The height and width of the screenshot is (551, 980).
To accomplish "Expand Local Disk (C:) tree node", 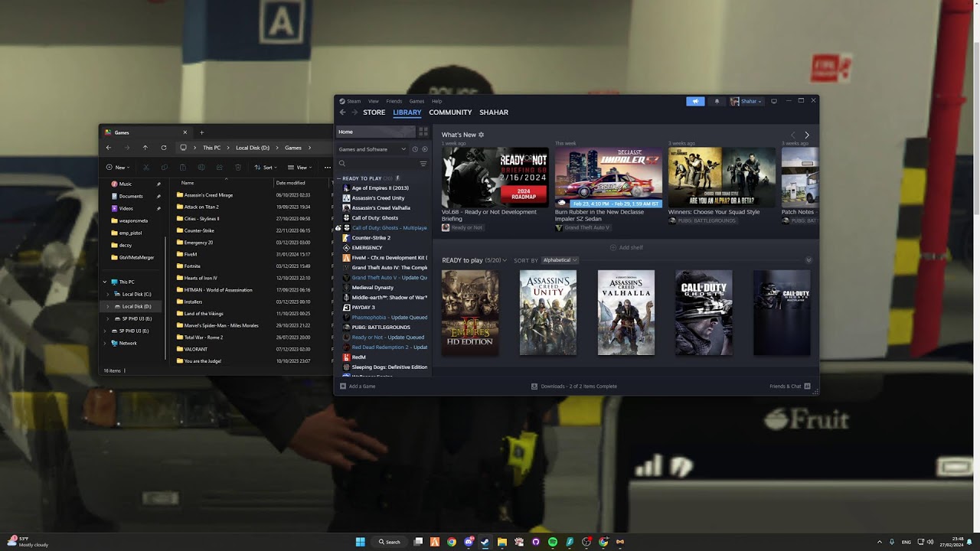I will tap(108, 294).
